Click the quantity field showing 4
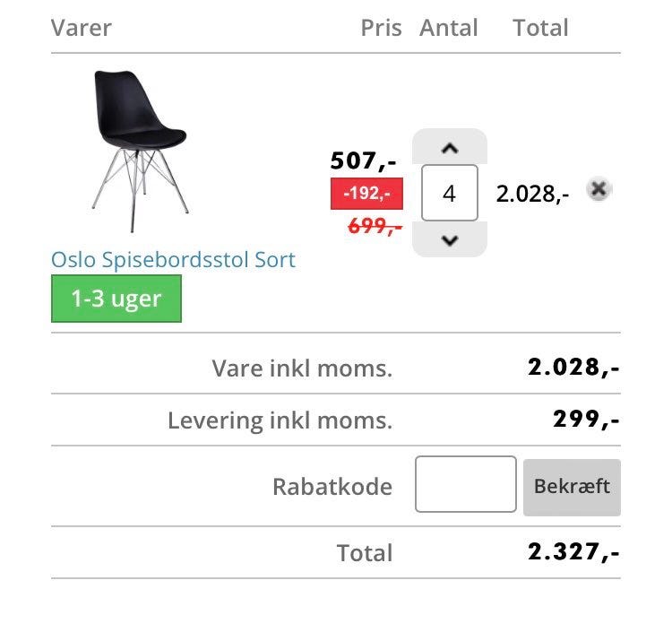672x641 pixels. [449, 193]
